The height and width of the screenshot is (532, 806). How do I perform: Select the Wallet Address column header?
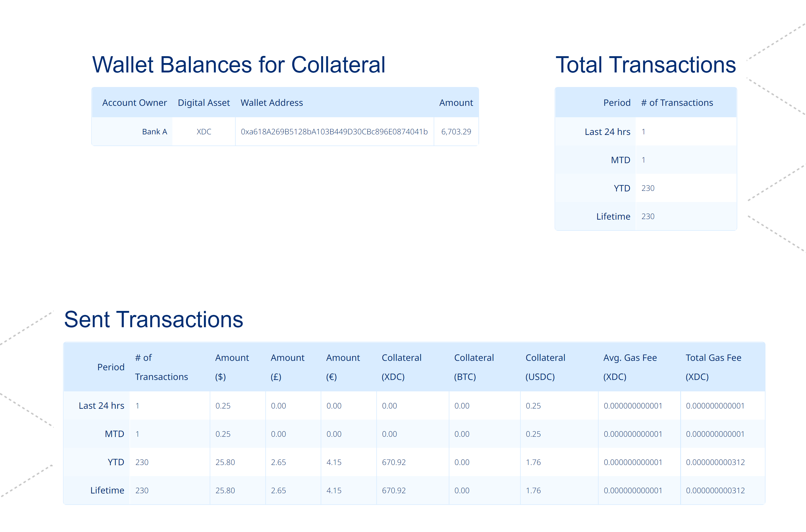tap(272, 102)
